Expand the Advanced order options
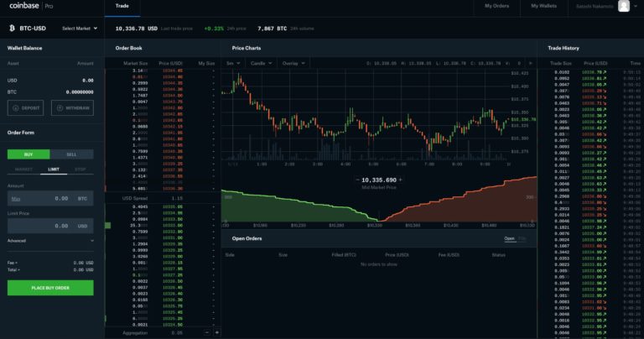Viewport: 644px width, 339px height. coord(50,241)
